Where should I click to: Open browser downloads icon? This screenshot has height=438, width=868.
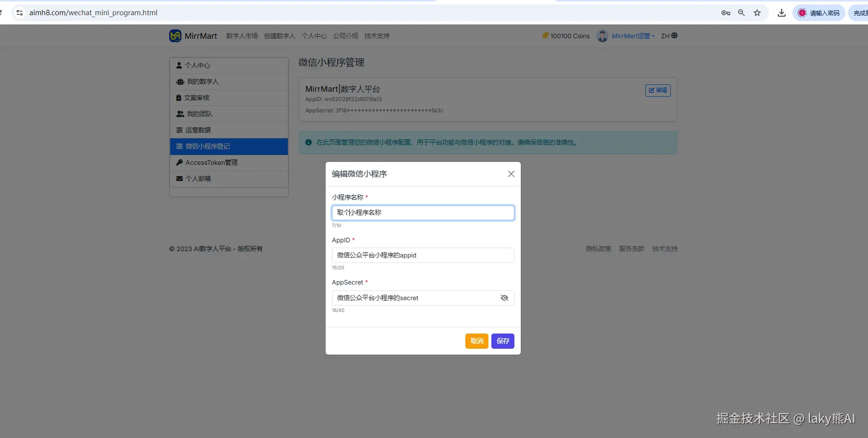pyautogui.click(x=782, y=13)
